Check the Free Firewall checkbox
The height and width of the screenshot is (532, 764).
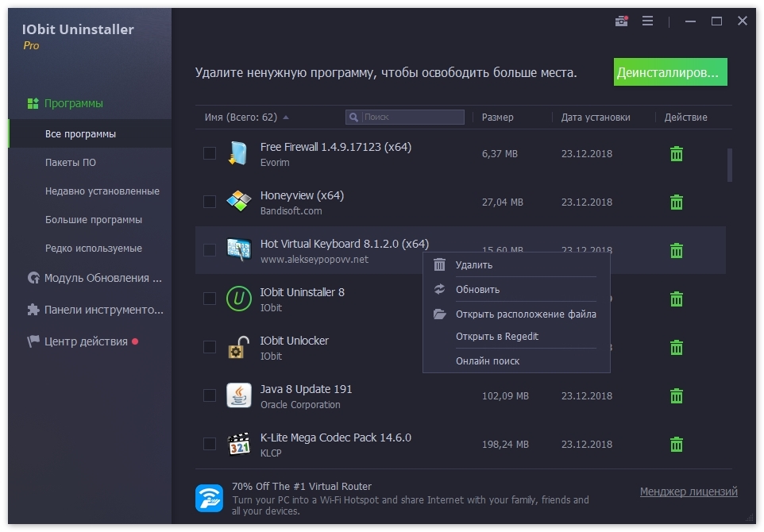point(210,153)
